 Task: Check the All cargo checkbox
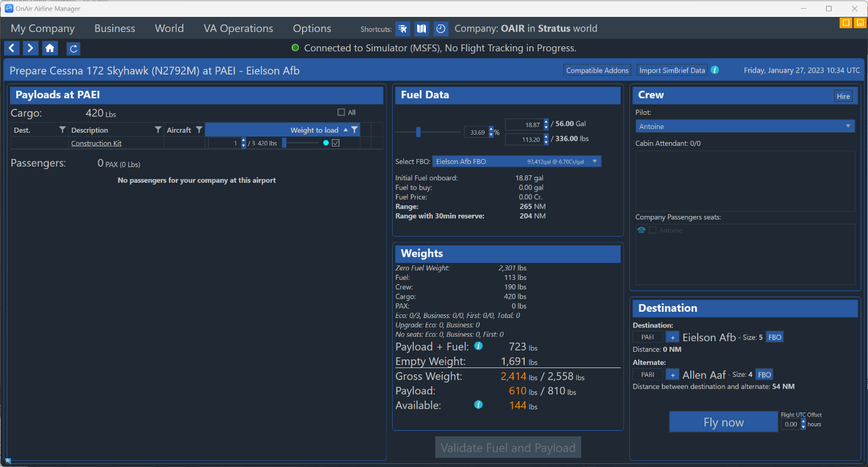tap(341, 113)
